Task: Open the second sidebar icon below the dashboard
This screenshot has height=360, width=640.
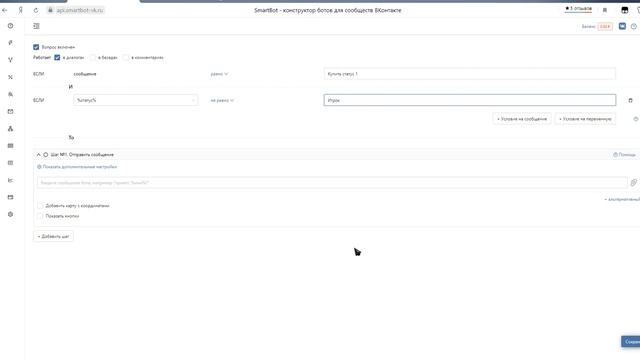Action: click(x=11, y=43)
